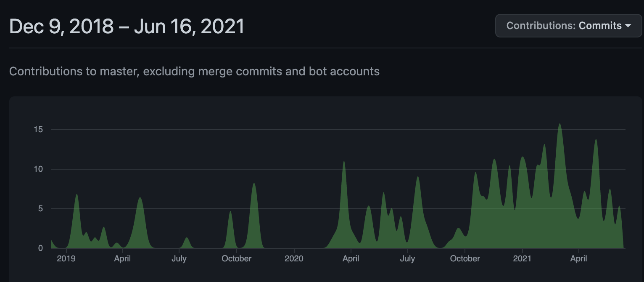This screenshot has height=282, width=644.
Task: Click the Dec 9, 2018 – Jun 16, 2021 heading
Action: pos(127,27)
